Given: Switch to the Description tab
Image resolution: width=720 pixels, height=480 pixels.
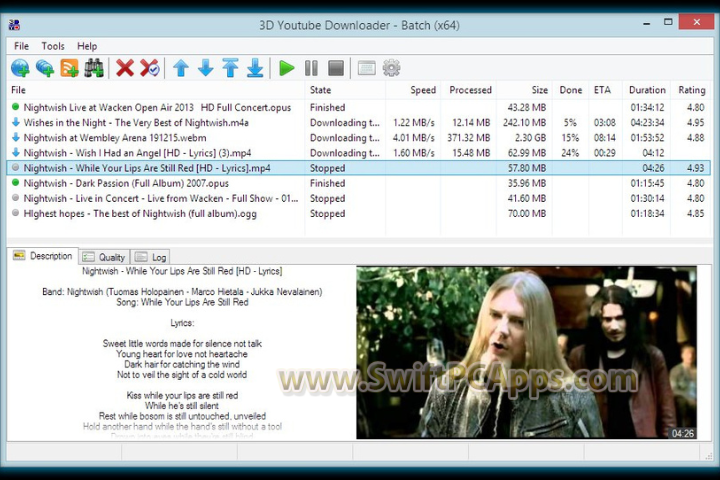Looking at the screenshot, I should pyautogui.click(x=43, y=256).
